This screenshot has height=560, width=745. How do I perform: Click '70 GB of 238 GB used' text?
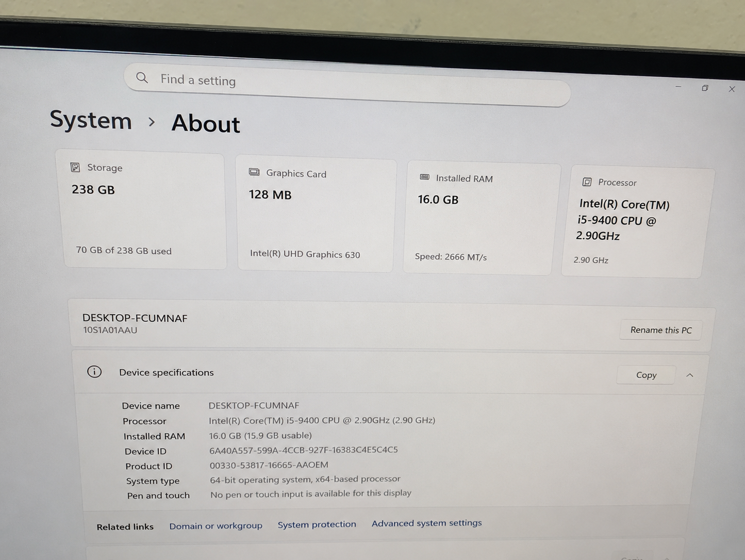(x=124, y=251)
